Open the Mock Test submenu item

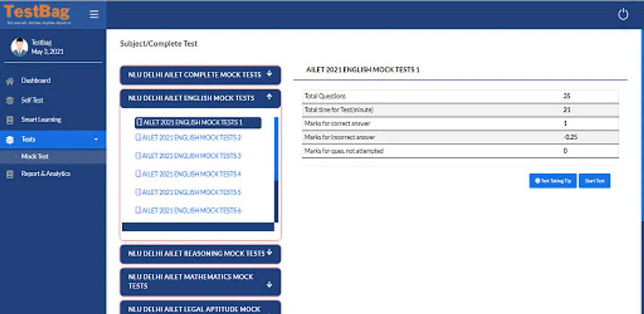coord(53,156)
